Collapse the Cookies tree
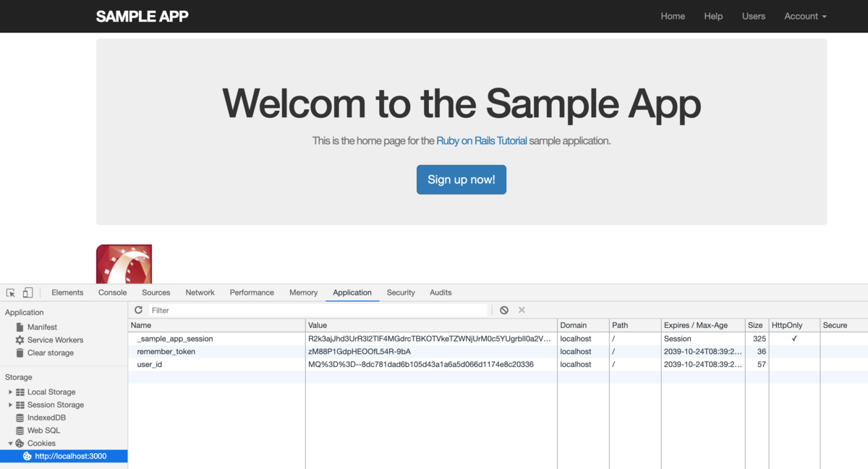The height and width of the screenshot is (469, 868). click(x=10, y=444)
